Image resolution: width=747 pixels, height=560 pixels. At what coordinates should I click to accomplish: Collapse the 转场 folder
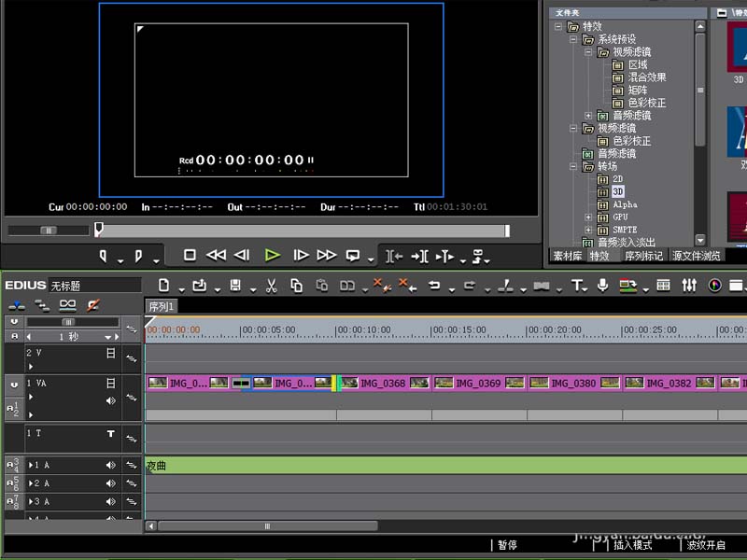tap(573, 167)
